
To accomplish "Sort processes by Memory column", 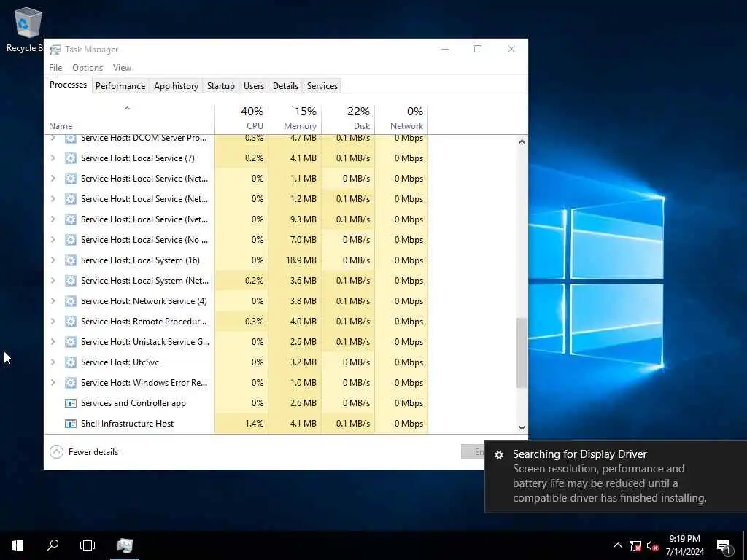I will click(x=295, y=119).
